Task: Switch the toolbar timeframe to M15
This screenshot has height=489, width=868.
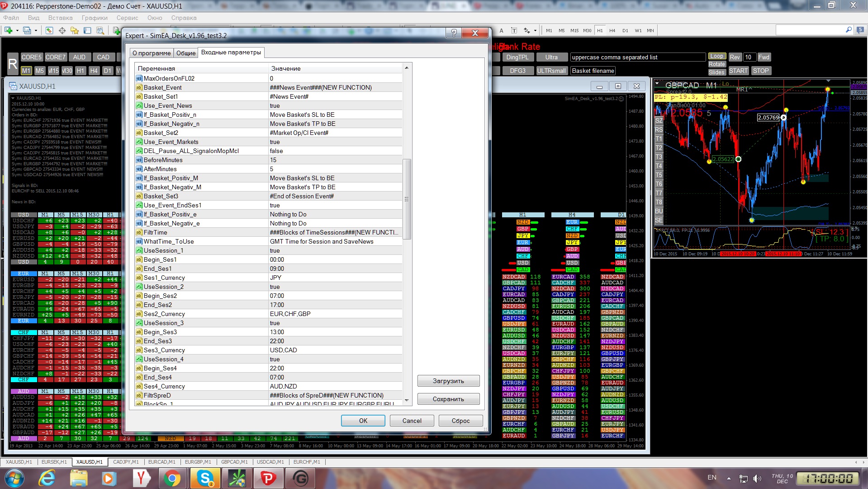Action: pyautogui.click(x=574, y=30)
